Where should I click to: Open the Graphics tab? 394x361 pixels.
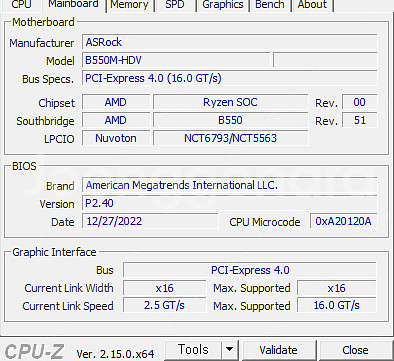[x=223, y=5]
